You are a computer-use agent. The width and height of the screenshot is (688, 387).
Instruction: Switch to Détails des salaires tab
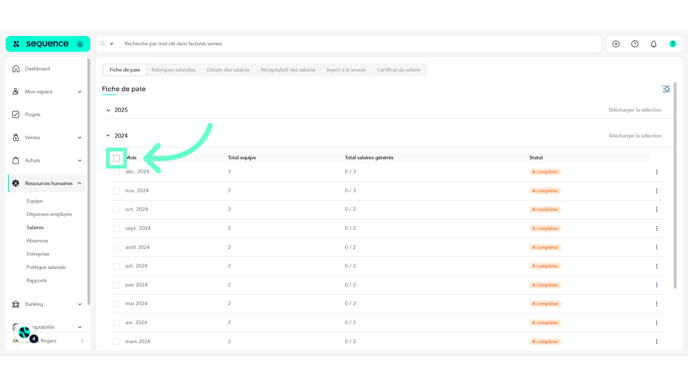coord(228,70)
